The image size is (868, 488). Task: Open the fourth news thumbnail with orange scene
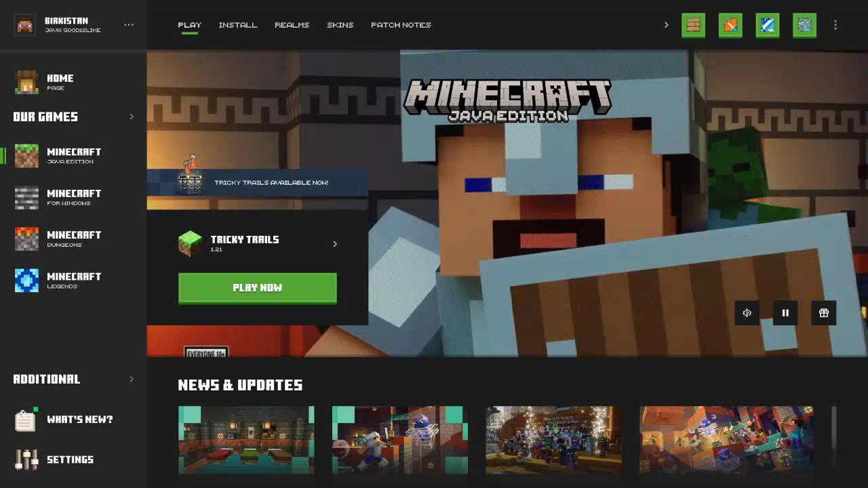(727, 440)
